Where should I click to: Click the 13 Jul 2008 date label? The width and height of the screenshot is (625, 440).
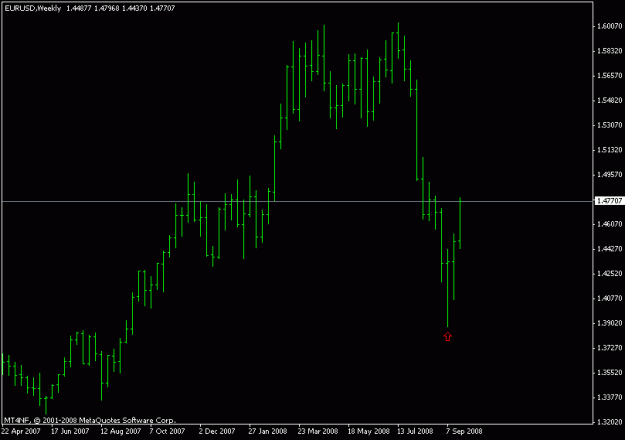tap(415, 431)
